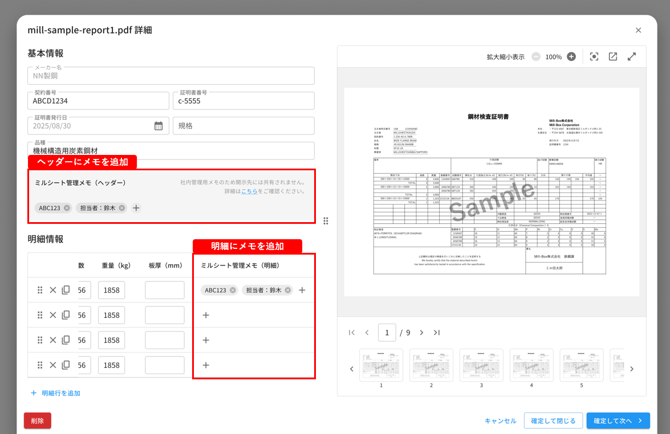Screen dimensions: 670x434
Task: Go to the first PDF page
Action: (x=352, y=332)
